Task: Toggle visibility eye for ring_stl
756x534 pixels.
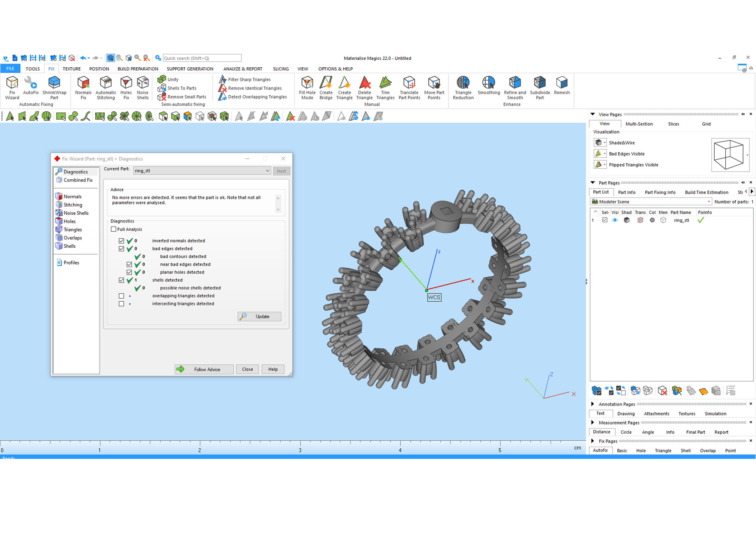Action: 615,220
